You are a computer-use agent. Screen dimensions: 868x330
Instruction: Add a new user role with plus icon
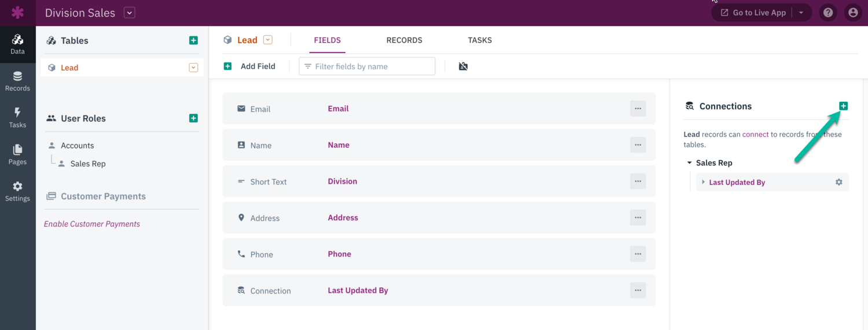pyautogui.click(x=193, y=118)
